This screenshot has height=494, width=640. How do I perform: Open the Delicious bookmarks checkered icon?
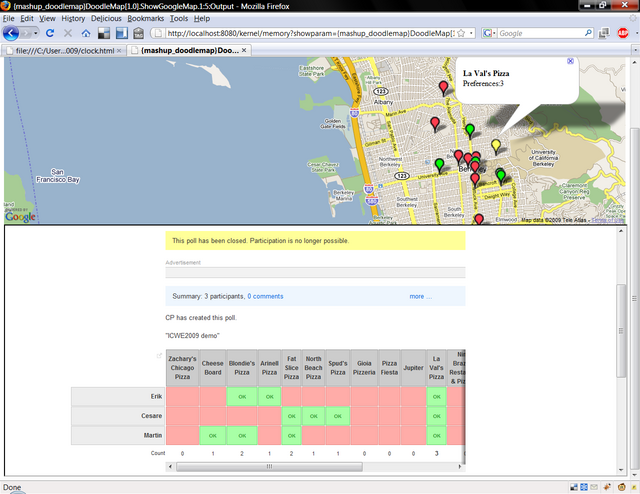tap(104, 33)
